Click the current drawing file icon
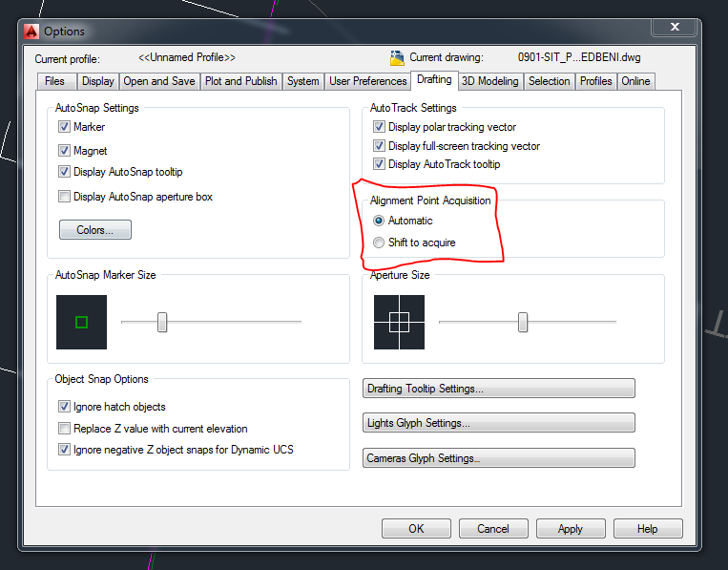728x570 pixels. coord(397,57)
